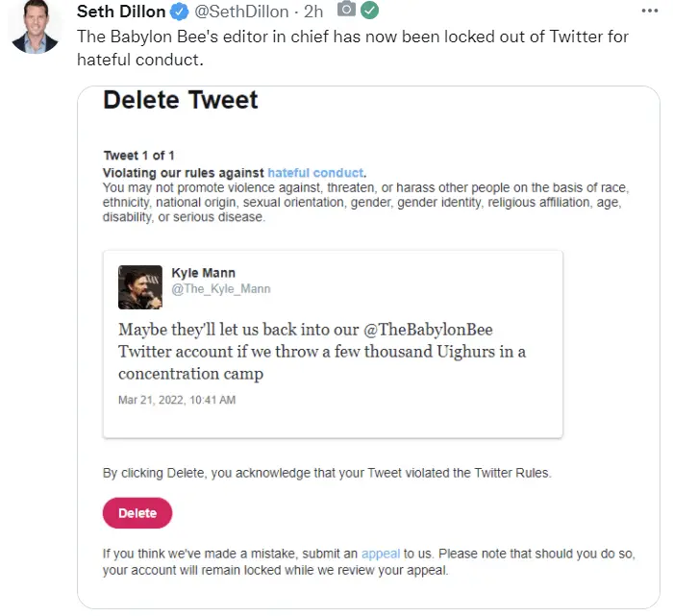Open the Seth Dillon display name

pos(120,12)
